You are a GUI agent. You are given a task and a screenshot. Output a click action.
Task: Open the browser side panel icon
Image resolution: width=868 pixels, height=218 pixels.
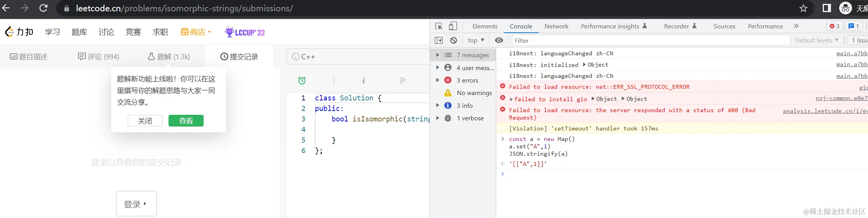pos(827,8)
